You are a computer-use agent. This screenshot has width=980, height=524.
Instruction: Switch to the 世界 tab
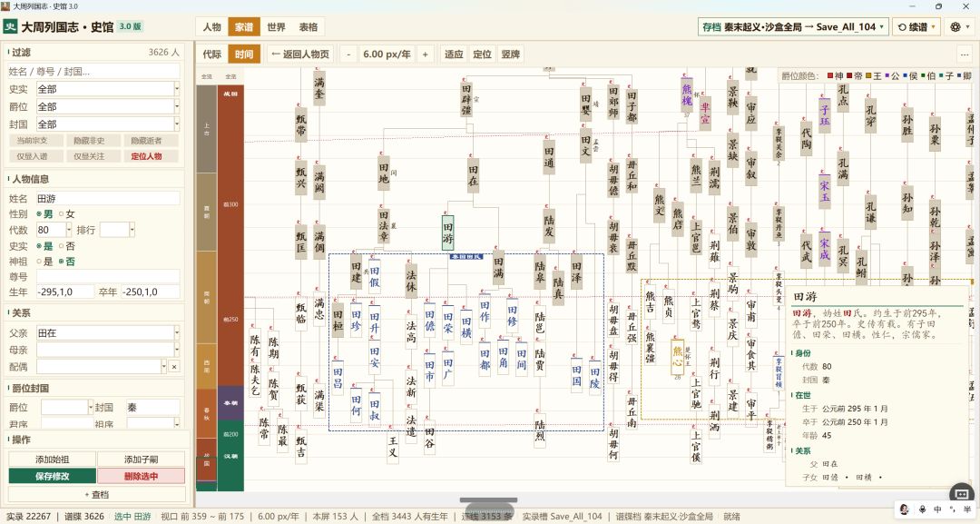276,27
